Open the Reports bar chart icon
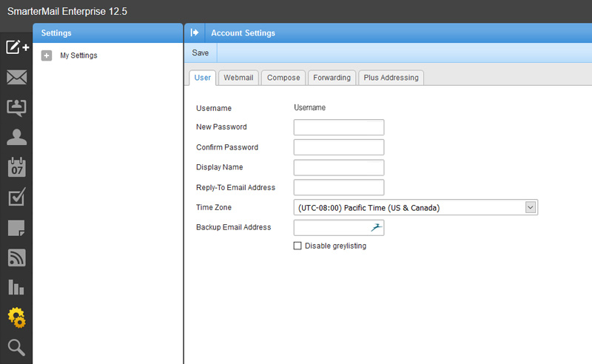Image resolution: width=592 pixels, height=364 pixels. (x=16, y=287)
